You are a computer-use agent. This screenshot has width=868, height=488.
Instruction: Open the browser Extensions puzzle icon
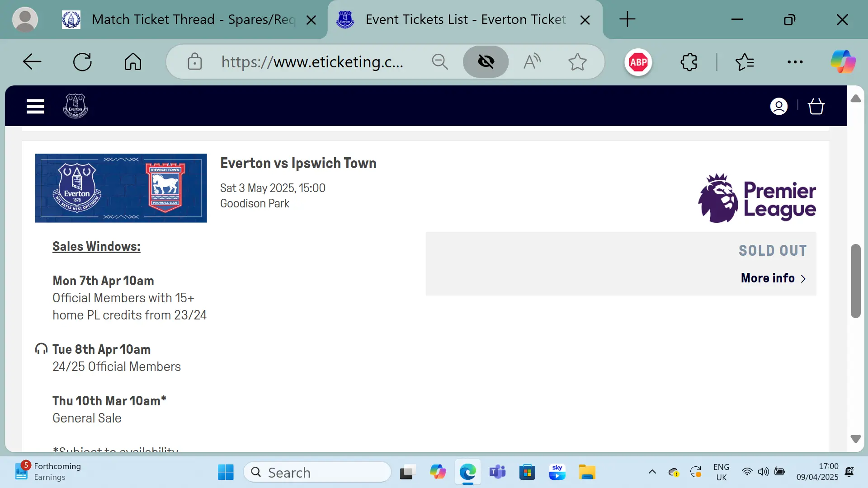(689, 62)
